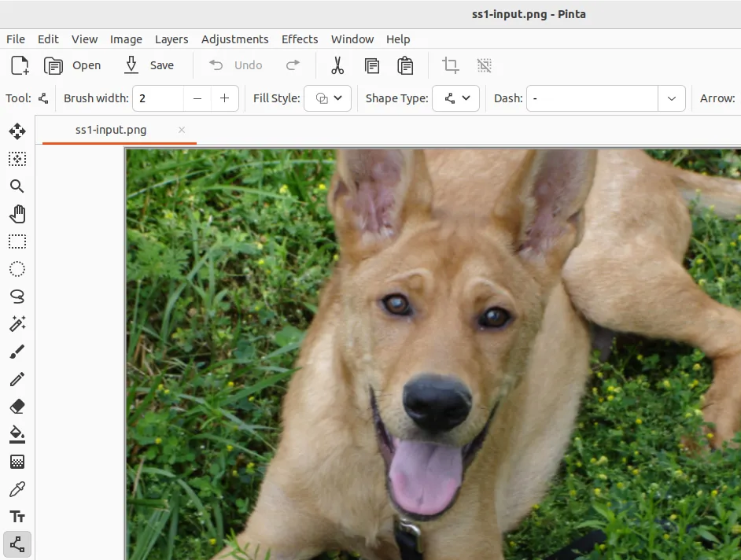The width and height of the screenshot is (741, 560).
Task: Close the ss1-input.png tab
Action: pos(182,130)
